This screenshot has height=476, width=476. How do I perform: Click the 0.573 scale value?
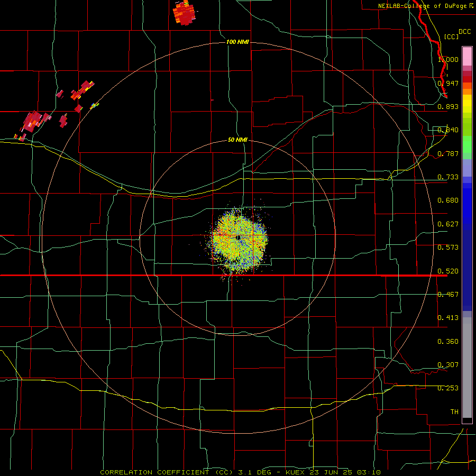448,248
